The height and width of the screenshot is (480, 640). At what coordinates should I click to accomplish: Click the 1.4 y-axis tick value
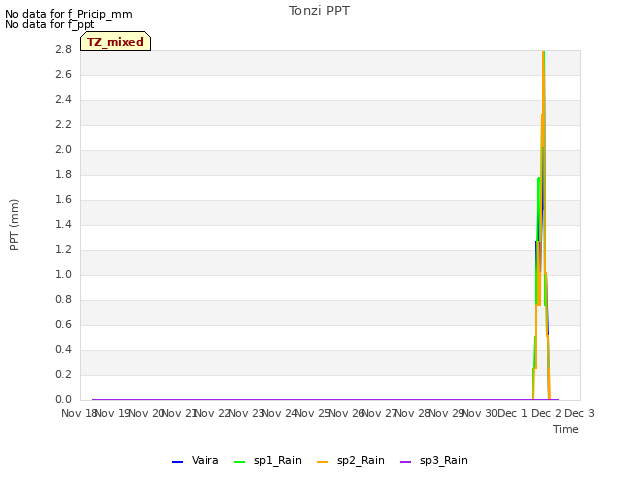coord(63,224)
